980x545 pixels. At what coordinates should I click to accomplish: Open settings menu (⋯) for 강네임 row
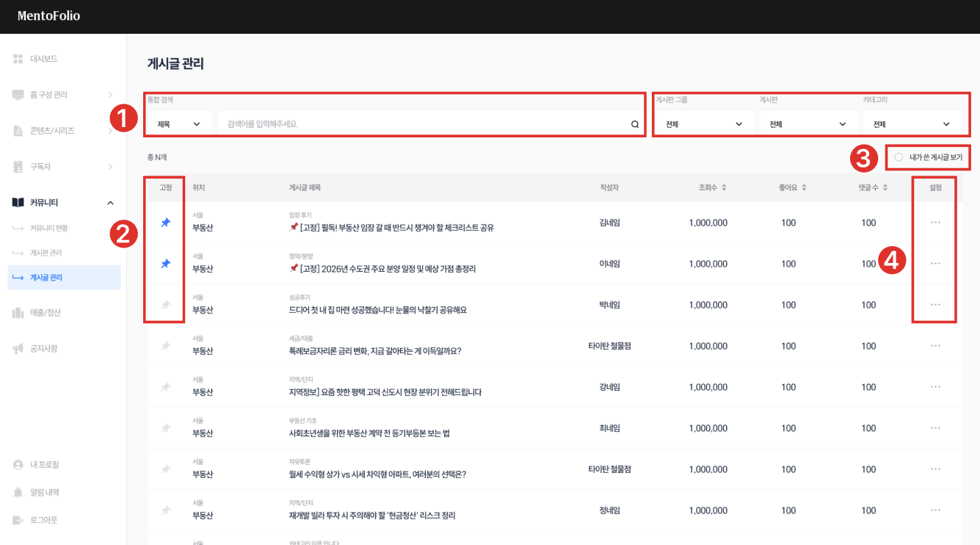(x=935, y=387)
